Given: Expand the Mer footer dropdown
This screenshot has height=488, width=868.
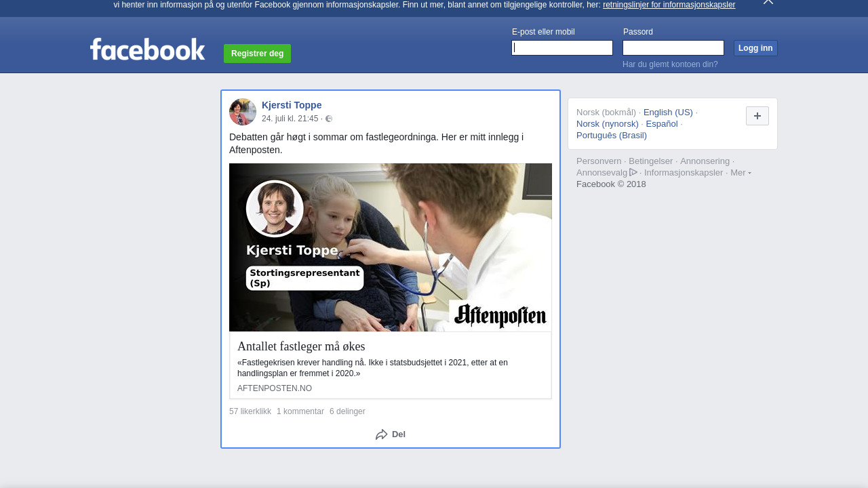Looking at the screenshot, I should (x=741, y=173).
